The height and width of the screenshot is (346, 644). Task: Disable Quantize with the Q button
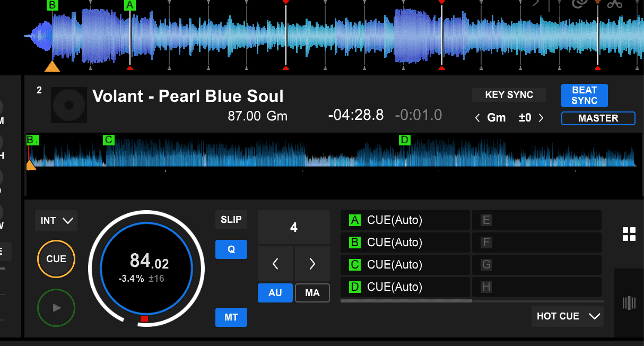[x=231, y=249]
